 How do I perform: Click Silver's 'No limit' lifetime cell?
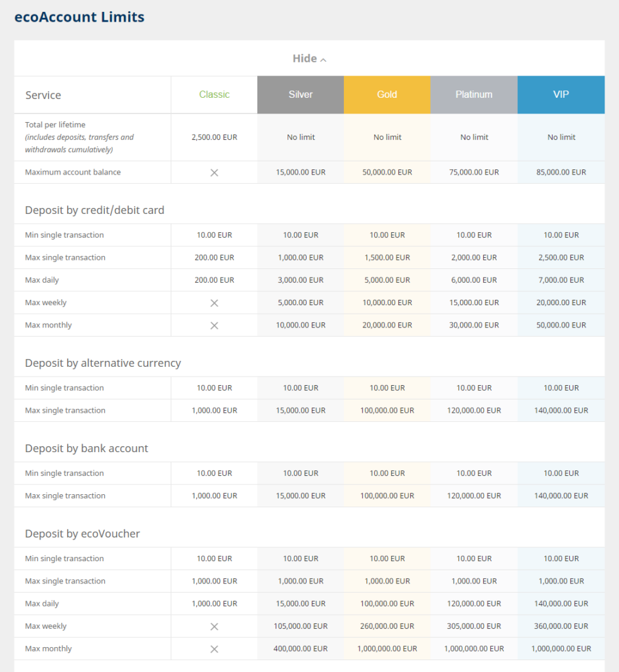301,137
